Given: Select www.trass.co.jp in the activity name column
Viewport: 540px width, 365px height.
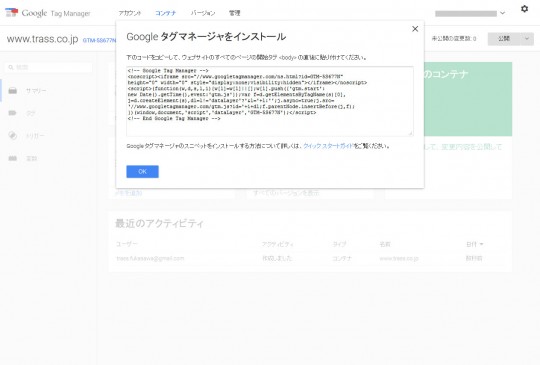Looking at the screenshot, I should pos(399,258).
